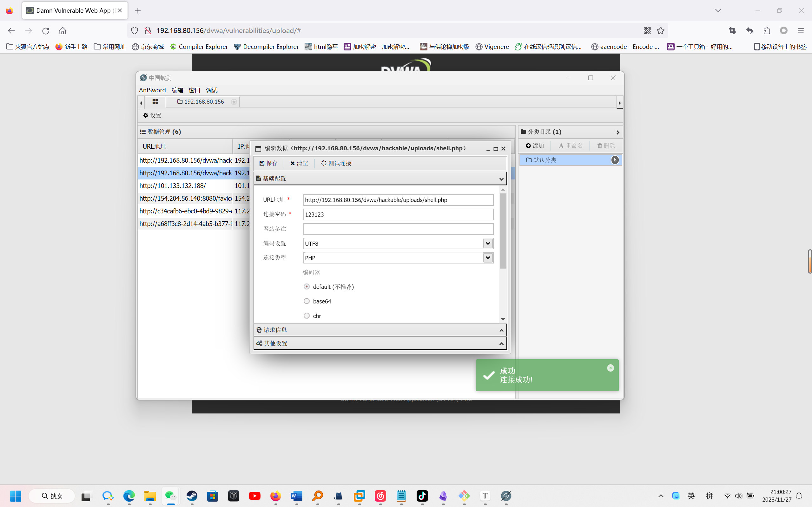The width and height of the screenshot is (812, 507).
Task: Select the chr encoder radio
Action: pyautogui.click(x=306, y=315)
